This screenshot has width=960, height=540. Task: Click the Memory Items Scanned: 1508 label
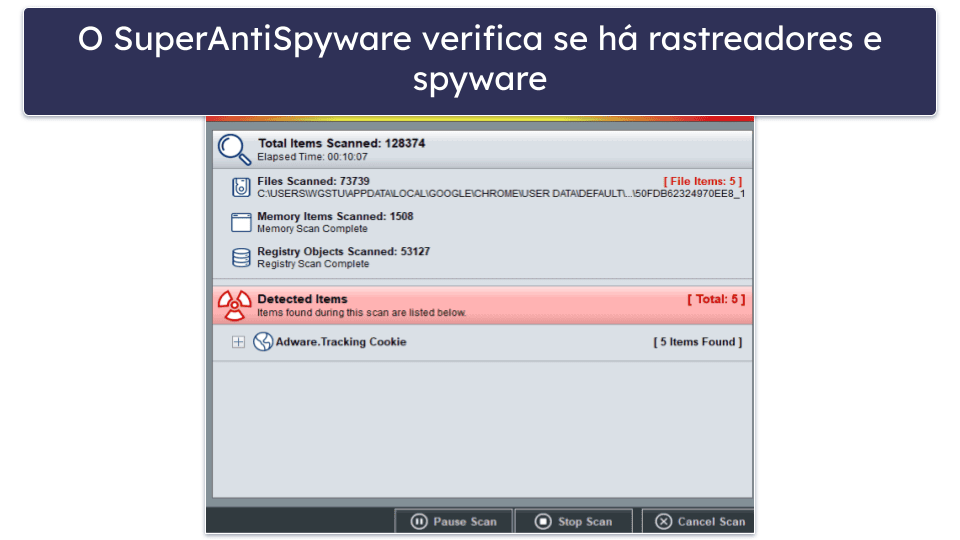click(x=335, y=216)
